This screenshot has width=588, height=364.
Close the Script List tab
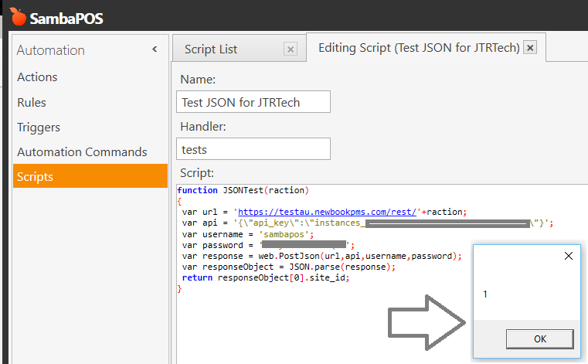click(x=291, y=49)
